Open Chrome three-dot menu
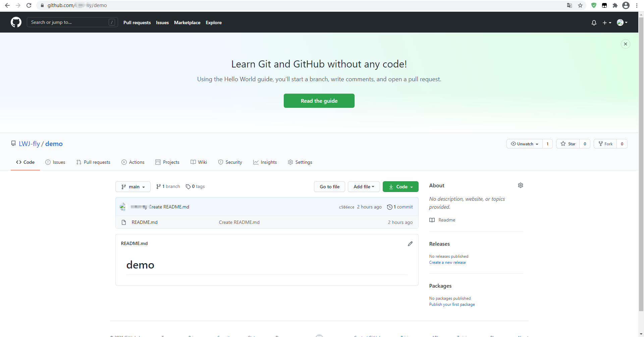644x337 pixels. pyautogui.click(x=637, y=5)
